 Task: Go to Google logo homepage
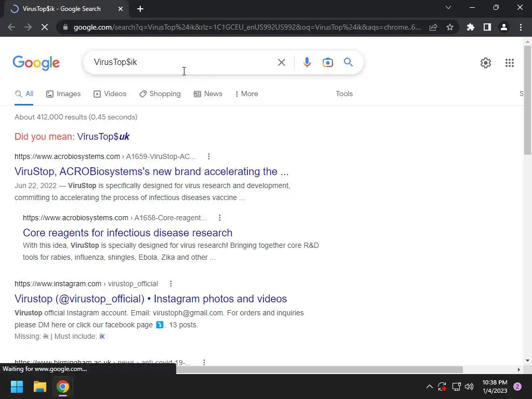(x=36, y=63)
